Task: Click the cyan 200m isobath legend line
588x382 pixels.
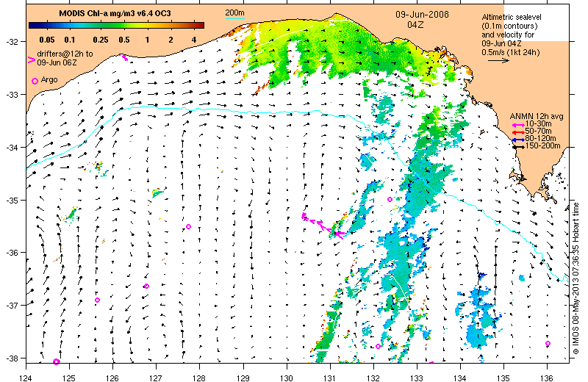Action: 234,18
